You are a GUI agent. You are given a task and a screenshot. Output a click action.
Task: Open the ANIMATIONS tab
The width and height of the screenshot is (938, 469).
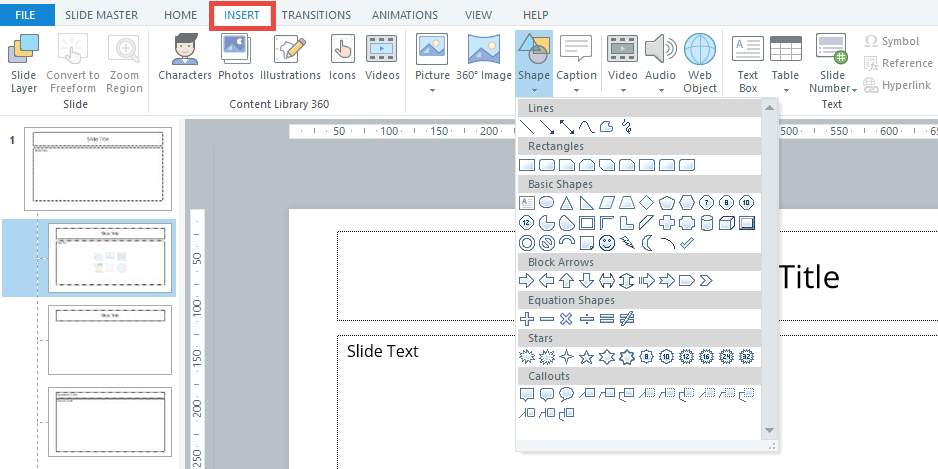405,15
